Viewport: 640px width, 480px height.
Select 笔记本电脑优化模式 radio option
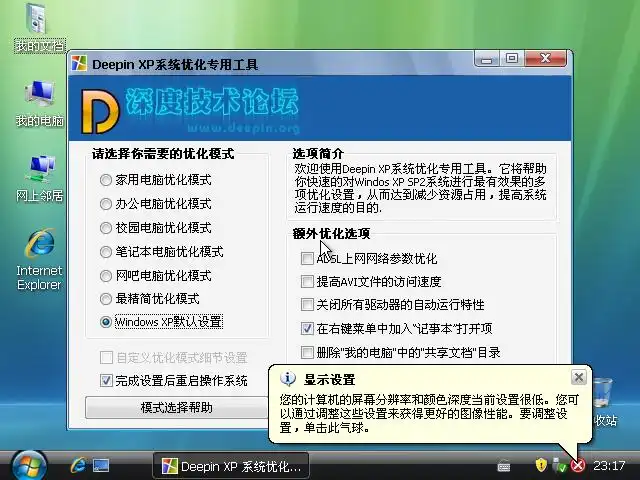pos(162,252)
